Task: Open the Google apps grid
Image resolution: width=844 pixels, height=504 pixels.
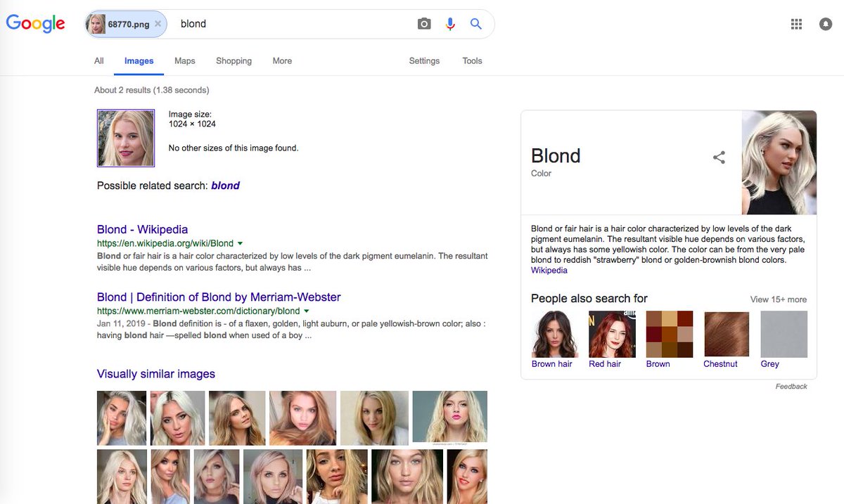Action: pos(796,24)
